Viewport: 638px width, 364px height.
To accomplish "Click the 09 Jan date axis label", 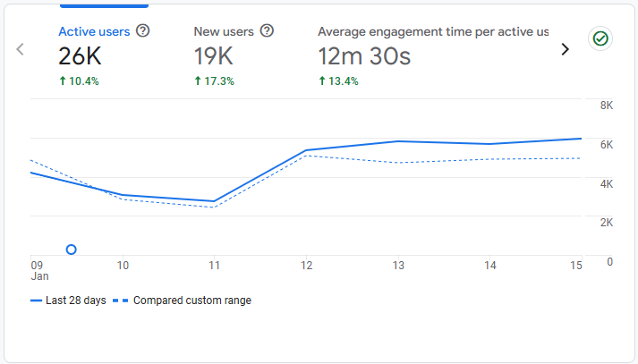I will click(x=37, y=271).
